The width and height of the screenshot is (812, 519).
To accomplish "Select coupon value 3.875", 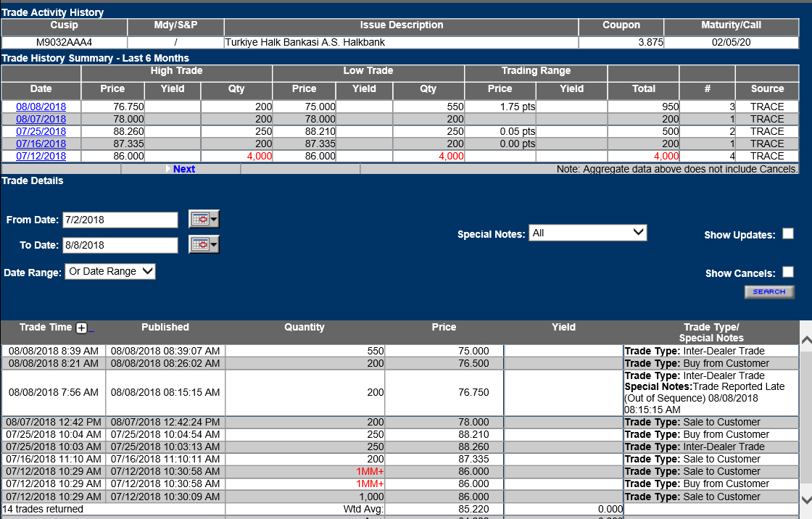I will point(650,43).
